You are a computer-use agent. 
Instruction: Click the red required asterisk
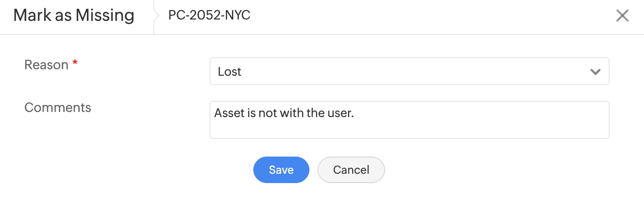75,64
